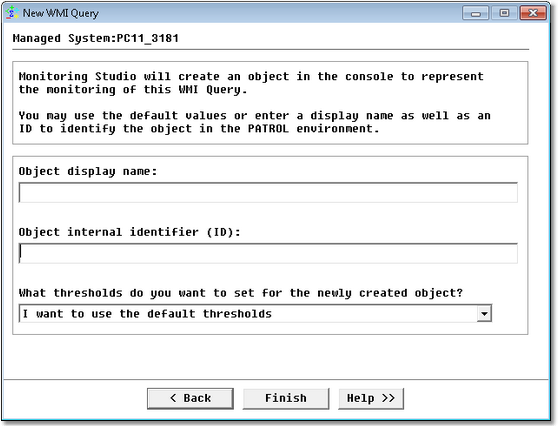Close the New WMI Query window

[x=533, y=13]
